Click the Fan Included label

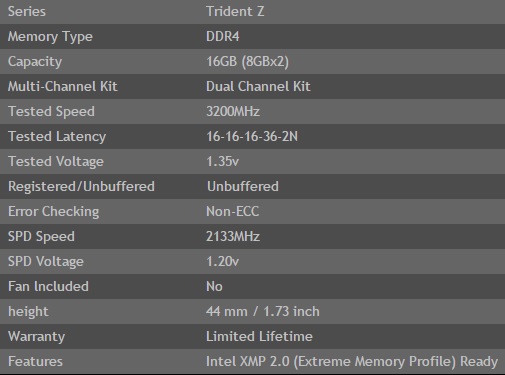[48, 287]
